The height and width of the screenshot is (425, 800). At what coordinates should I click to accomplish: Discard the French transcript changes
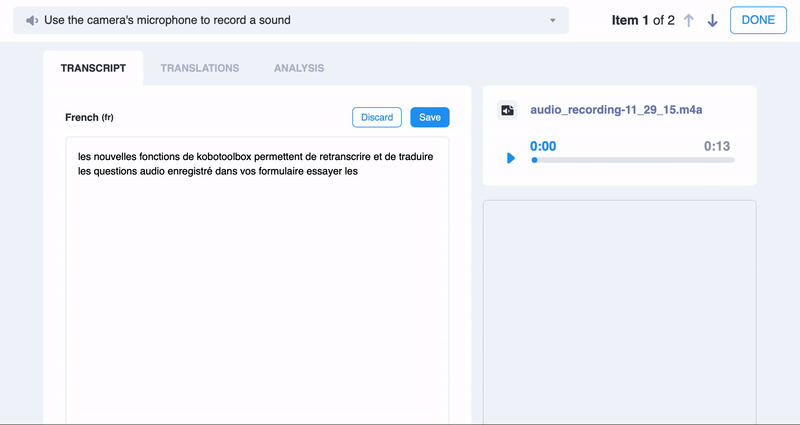pos(377,117)
